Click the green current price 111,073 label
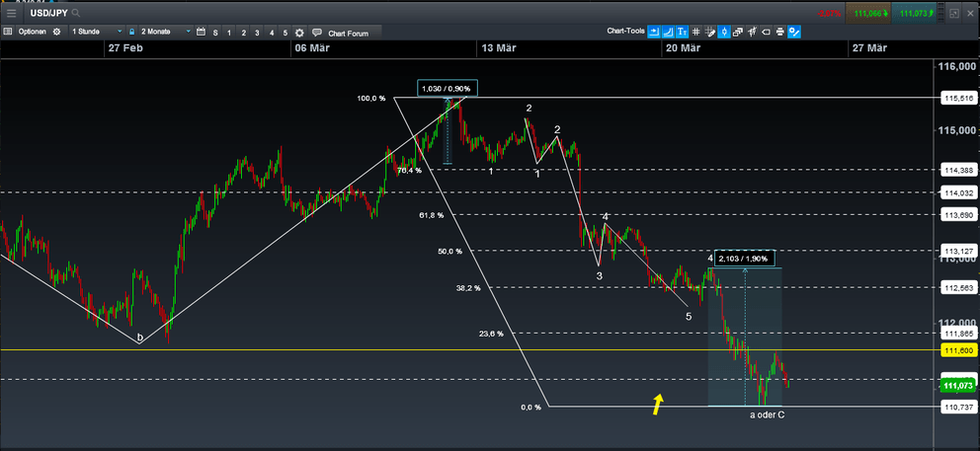 (x=958, y=386)
